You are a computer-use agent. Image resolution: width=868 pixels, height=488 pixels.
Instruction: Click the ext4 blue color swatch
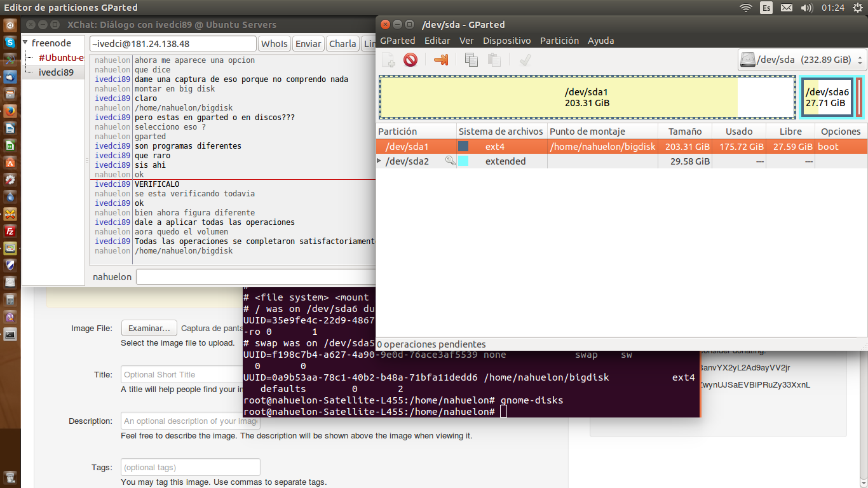point(463,146)
